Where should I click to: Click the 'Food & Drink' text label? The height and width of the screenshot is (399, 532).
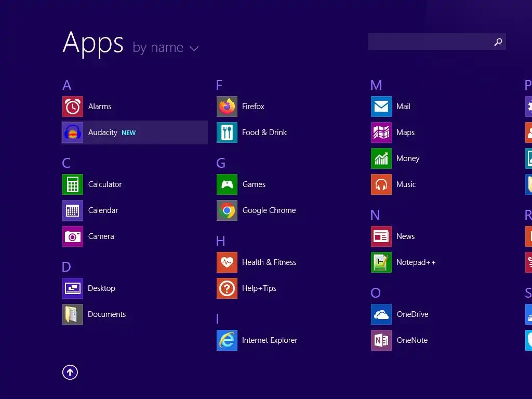click(x=264, y=132)
